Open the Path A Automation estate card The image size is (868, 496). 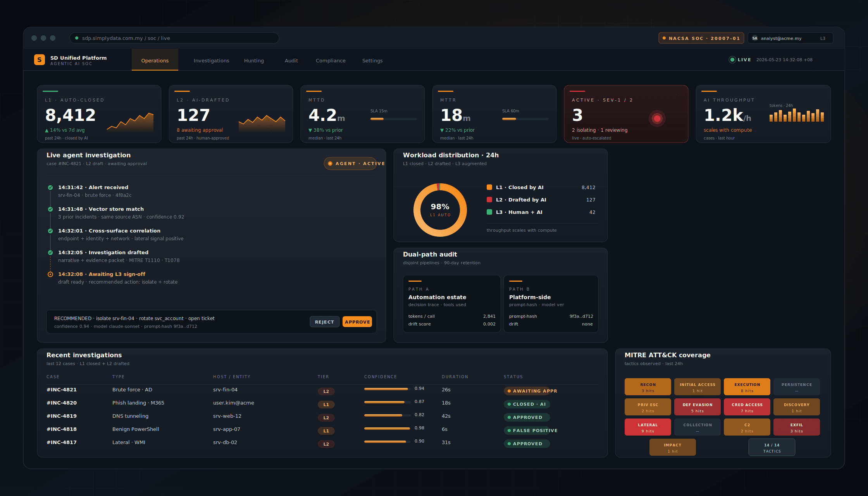point(452,304)
